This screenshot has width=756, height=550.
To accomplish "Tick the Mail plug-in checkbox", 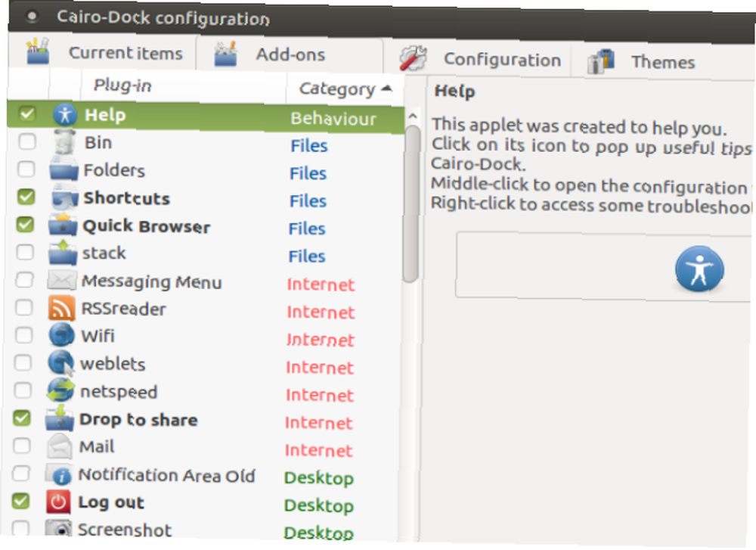I will click(21, 445).
